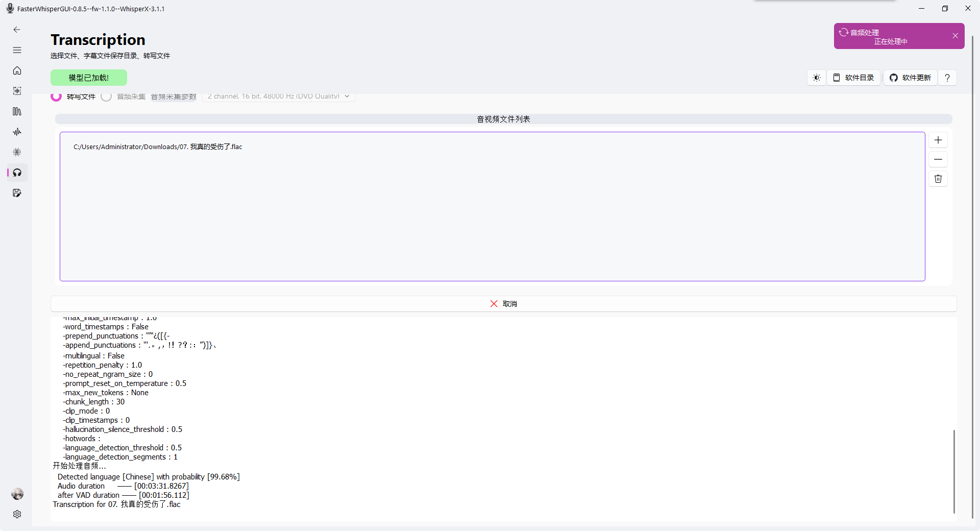Open the processing settings sidebar icon
980x531 pixels.
(x=17, y=152)
